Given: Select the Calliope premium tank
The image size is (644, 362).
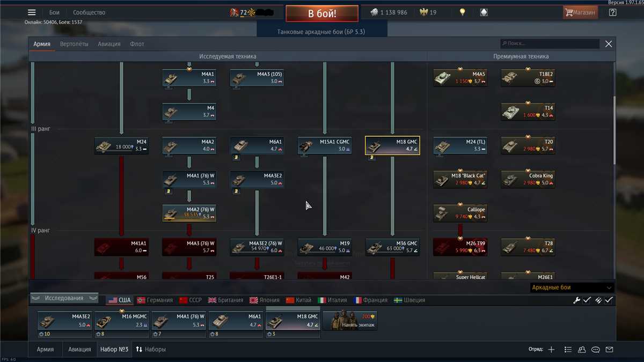Looking at the screenshot, I should [460, 213].
